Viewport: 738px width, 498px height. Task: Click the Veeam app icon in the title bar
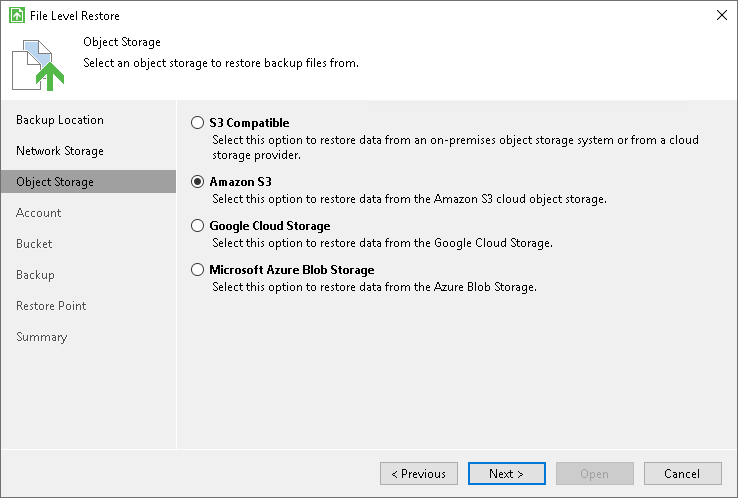coord(17,15)
